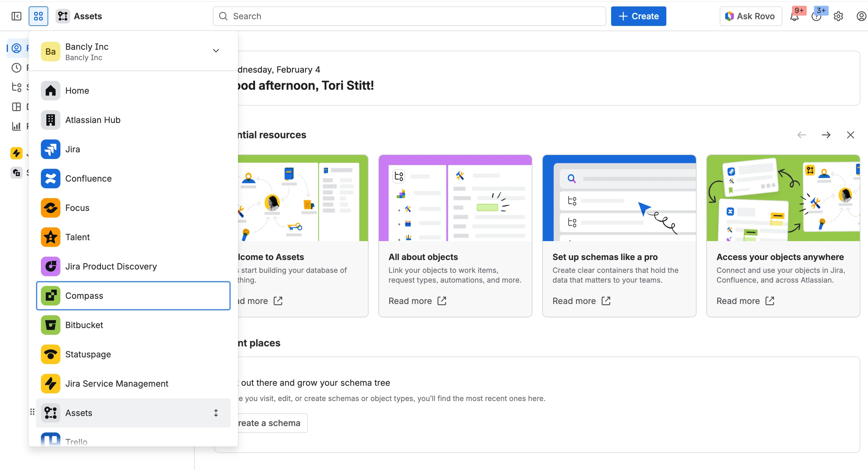
Task: Click the Create a schema button
Action: pos(272,423)
